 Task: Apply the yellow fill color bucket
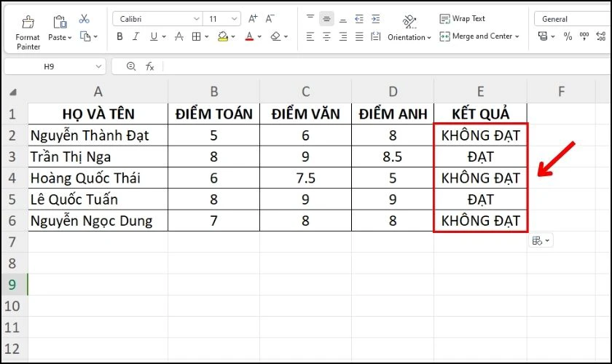(223, 36)
